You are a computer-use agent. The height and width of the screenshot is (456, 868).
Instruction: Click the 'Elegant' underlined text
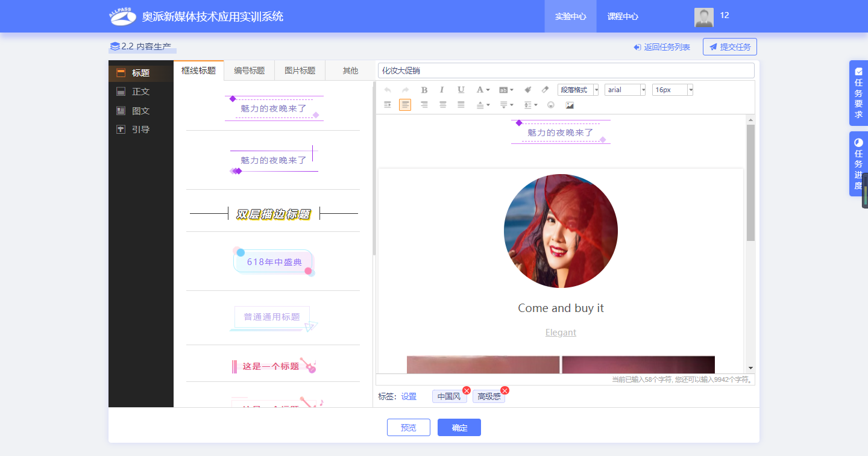point(561,333)
